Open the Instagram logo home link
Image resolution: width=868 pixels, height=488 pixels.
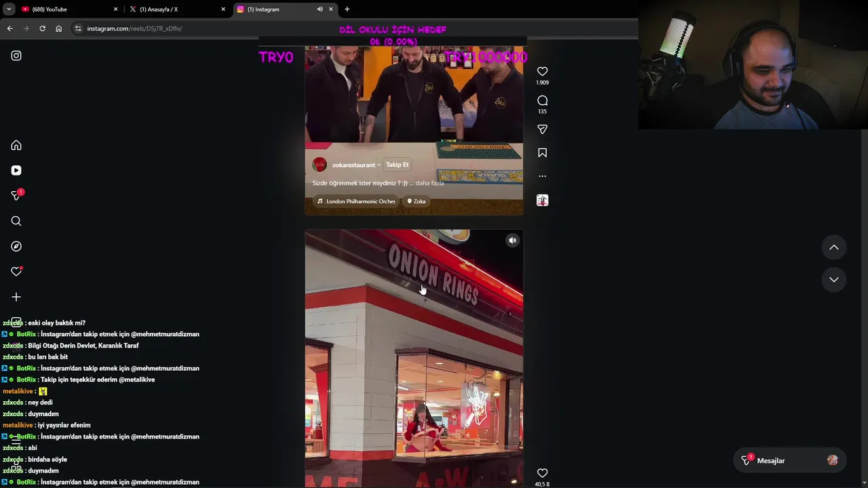point(16,56)
